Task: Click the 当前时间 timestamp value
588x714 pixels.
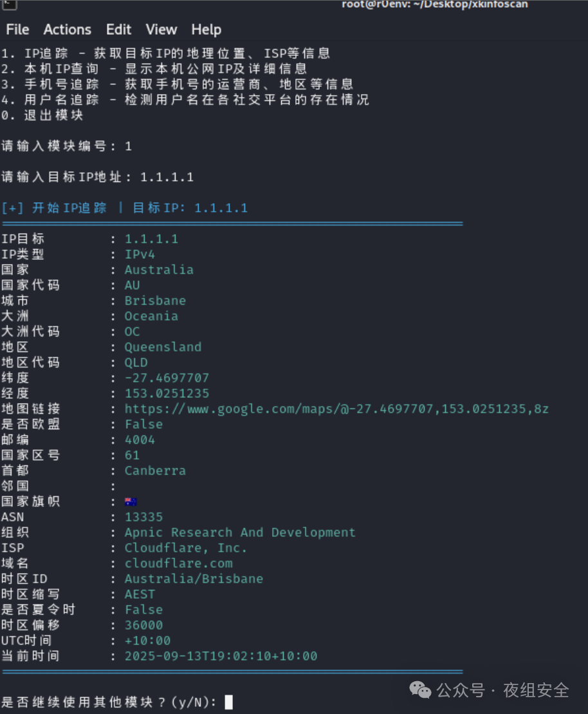Action: coord(221,656)
